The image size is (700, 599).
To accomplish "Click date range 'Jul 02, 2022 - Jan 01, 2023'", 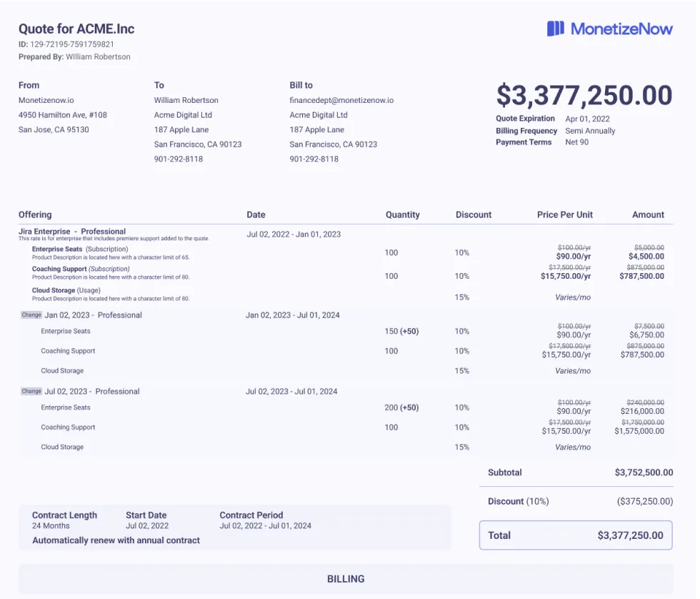I will 294,234.
